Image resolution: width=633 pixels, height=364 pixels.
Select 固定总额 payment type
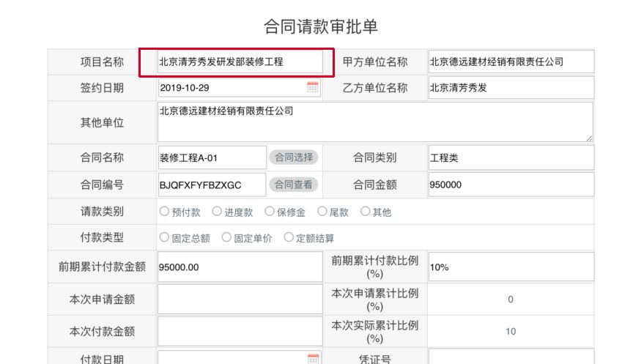[x=164, y=237]
